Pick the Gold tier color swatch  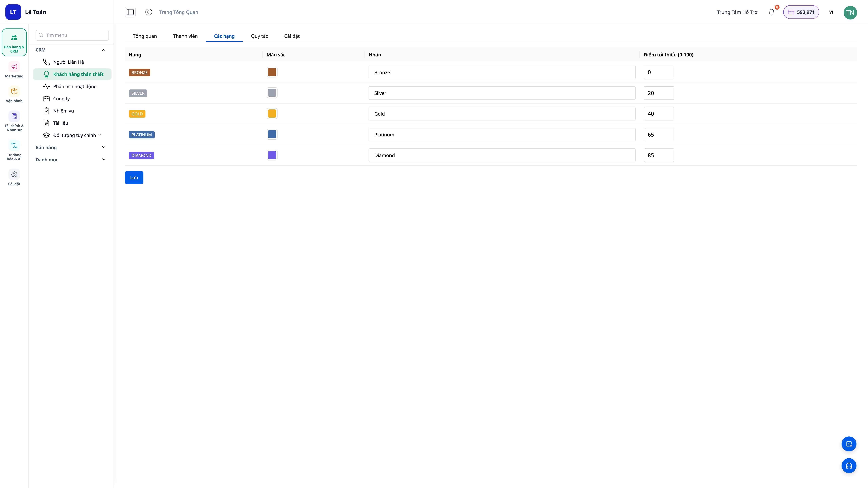(272, 114)
